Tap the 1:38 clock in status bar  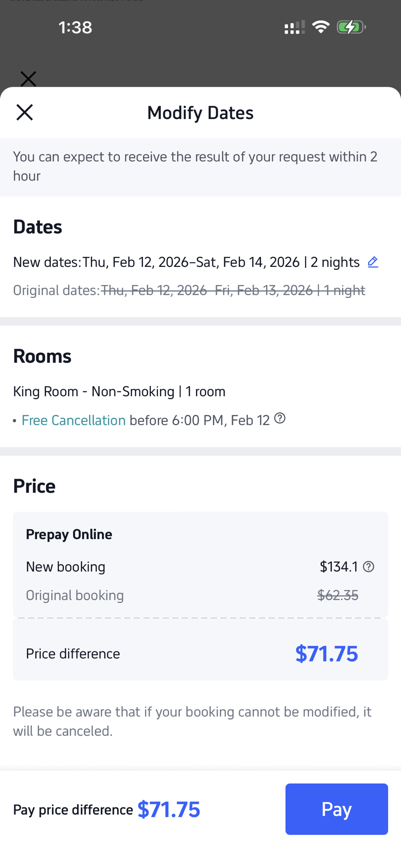[x=75, y=28]
